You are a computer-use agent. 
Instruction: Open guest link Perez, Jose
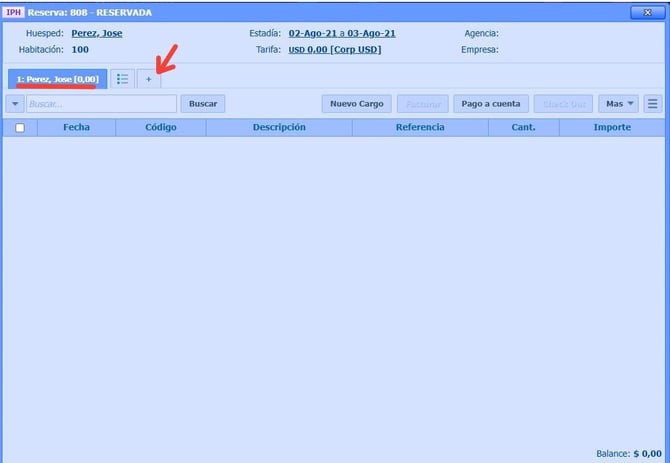pyautogui.click(x=97, y=33)
